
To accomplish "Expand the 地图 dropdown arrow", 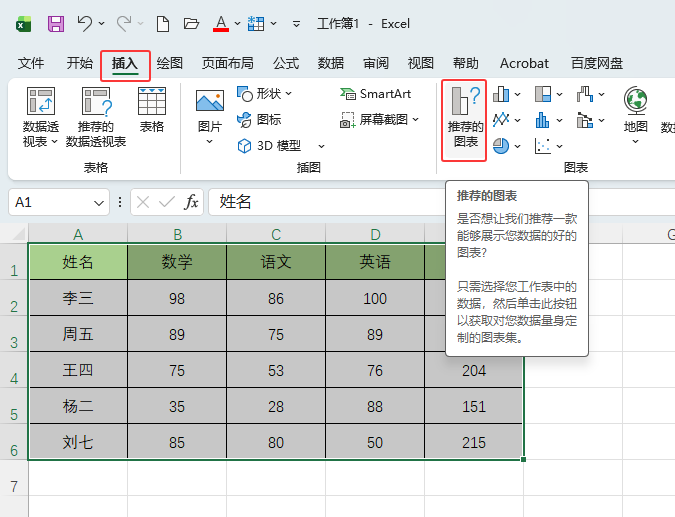I will coord(635,142).
